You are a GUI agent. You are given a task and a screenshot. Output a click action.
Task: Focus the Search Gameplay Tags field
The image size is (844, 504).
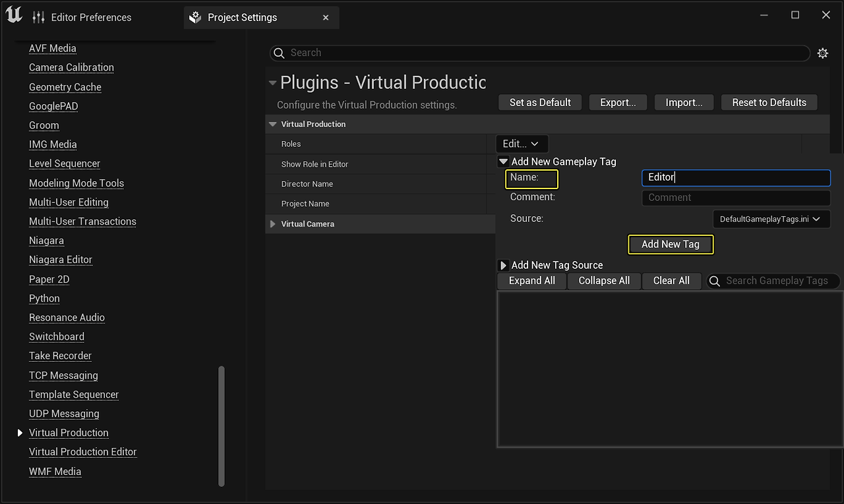pos(773,281)
